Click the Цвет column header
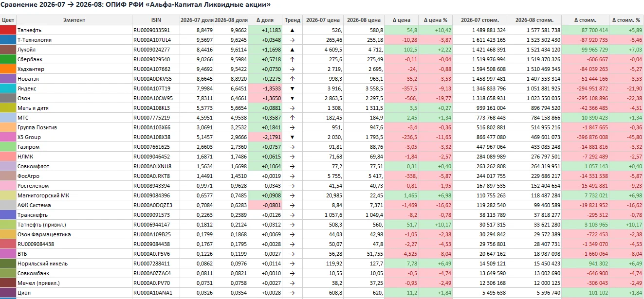644x299 pixels. [8, 20]
